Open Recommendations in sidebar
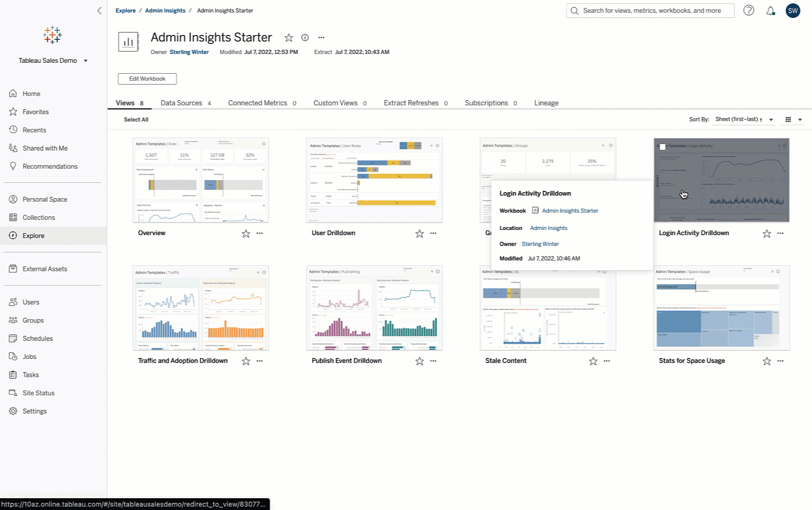 coord(53,166)
